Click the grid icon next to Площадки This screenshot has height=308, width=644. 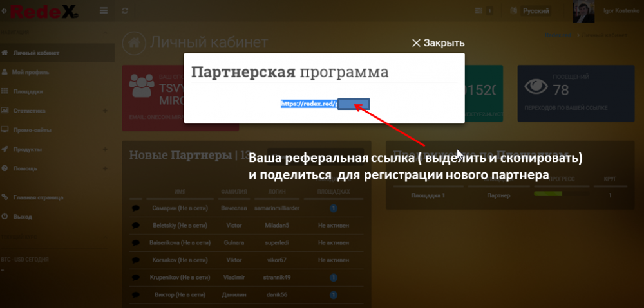point(5,91)
